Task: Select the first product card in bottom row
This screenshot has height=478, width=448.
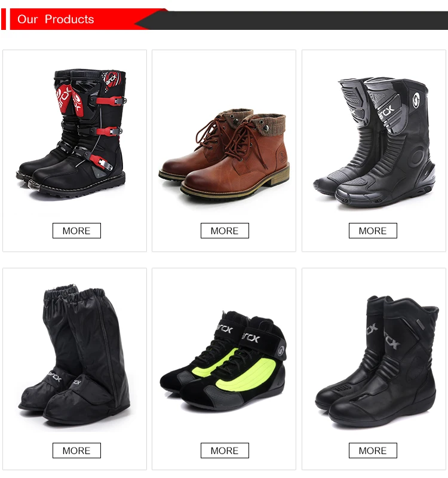Action: 75,369
